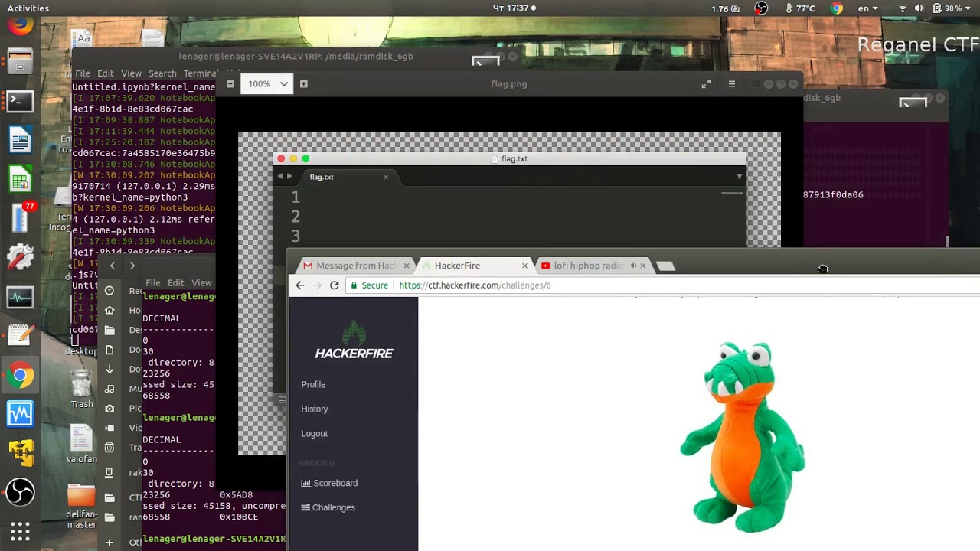Open the vaiofan file on the desktop
This screenshot has height=551, width=980.
(x=82, y=445)
